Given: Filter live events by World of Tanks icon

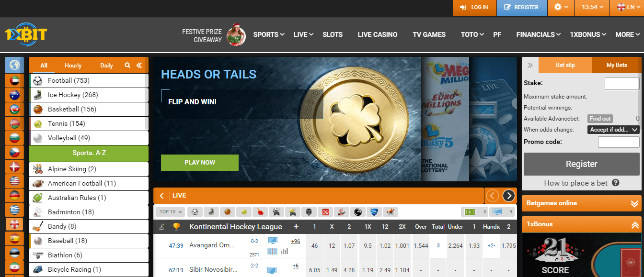Looking at the screenshot, I should click(309, 211).
